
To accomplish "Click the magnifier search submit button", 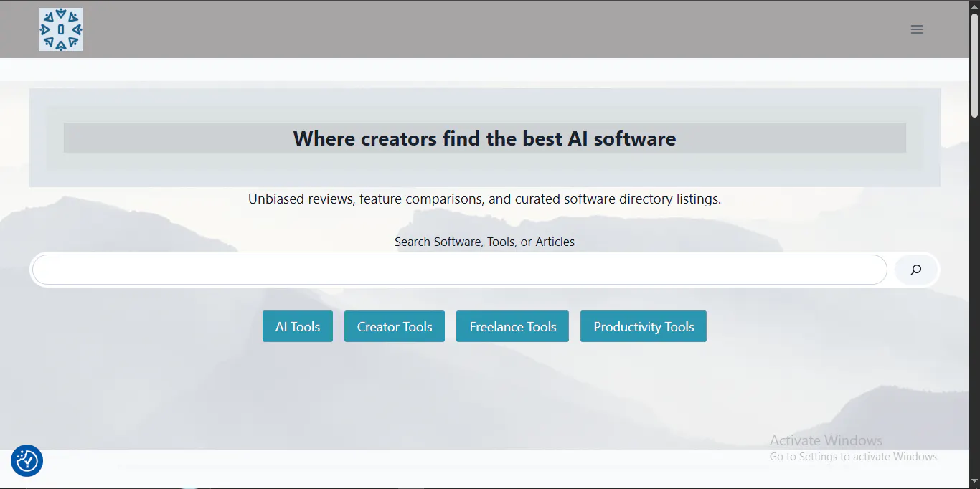I will pyautogui.click(x=916, y=270).
